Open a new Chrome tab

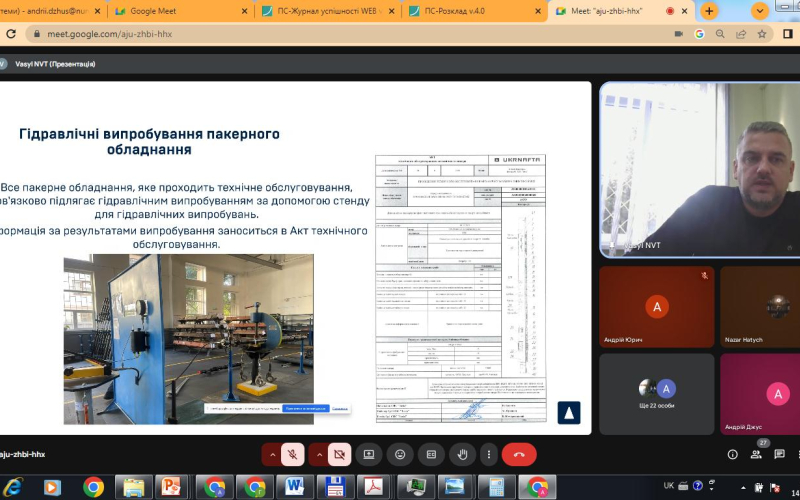pos(709,11)
